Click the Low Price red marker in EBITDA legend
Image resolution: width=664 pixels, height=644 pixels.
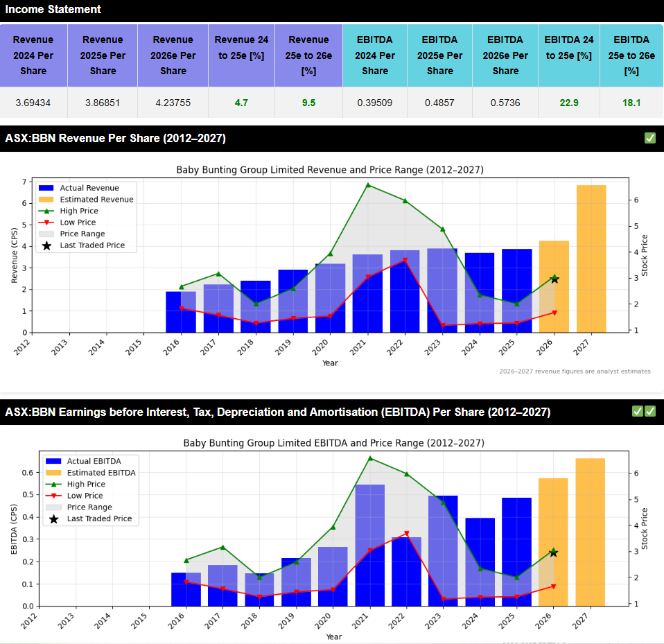pos(55,496)
